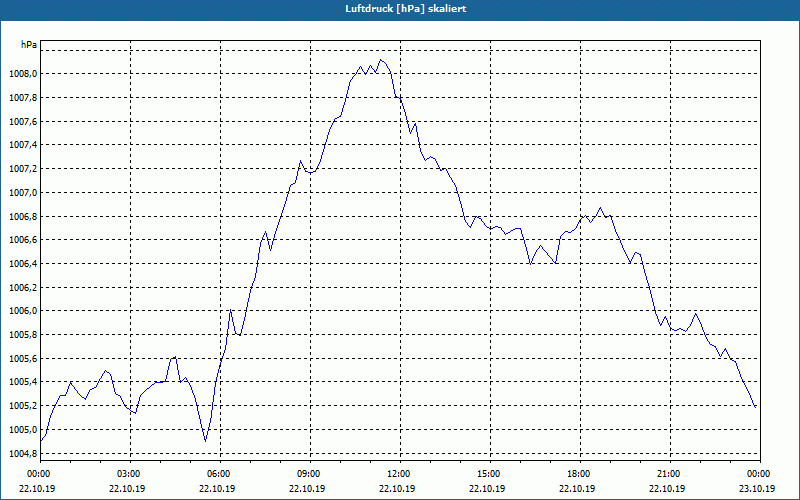Image resolution: width=800 pixels, height=500 pixels.
Task: Click the 12:00 time label
Action: coord(399,474)
